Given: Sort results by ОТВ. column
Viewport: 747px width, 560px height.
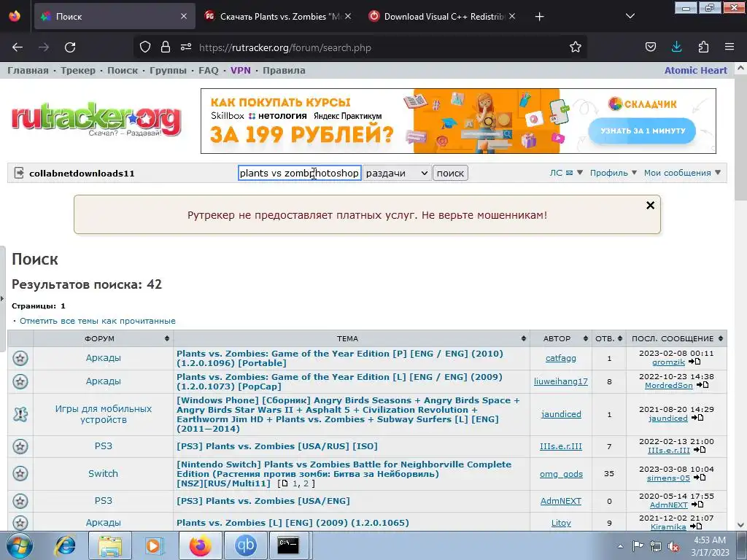Looking at the screenshot, I should coord(609,338).
